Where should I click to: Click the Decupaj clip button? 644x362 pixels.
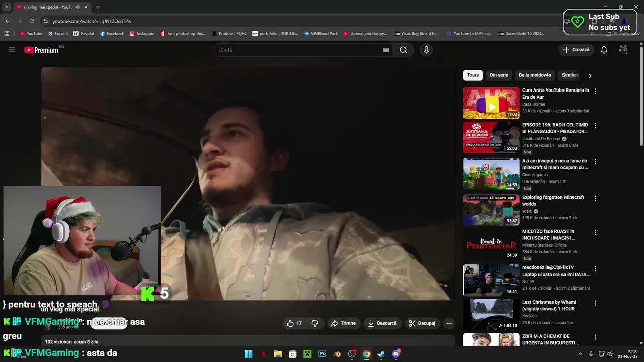click(422, 323)
